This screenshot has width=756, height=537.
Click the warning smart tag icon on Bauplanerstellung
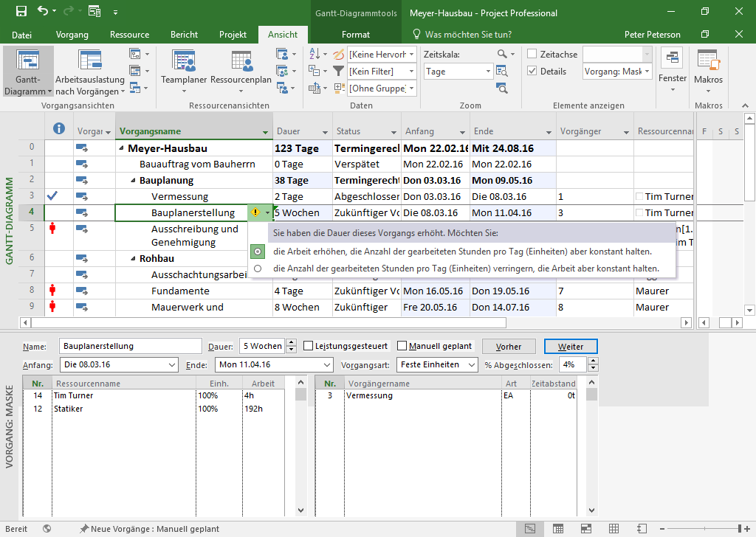(255, 212)
